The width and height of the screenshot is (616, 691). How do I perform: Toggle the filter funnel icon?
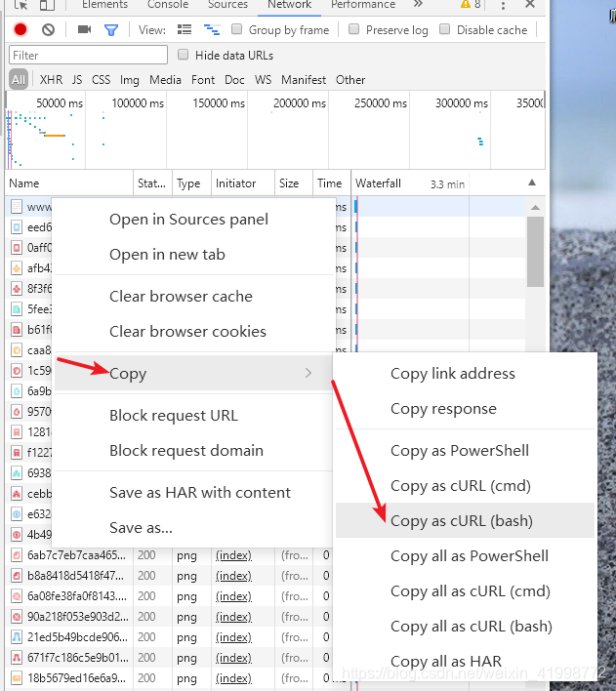(x=111, y=30)
